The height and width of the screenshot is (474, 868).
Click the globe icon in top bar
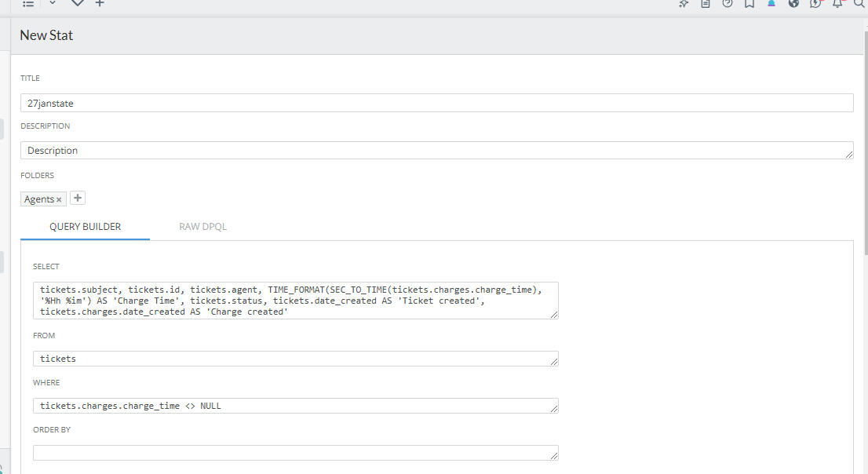coord(793,4)
